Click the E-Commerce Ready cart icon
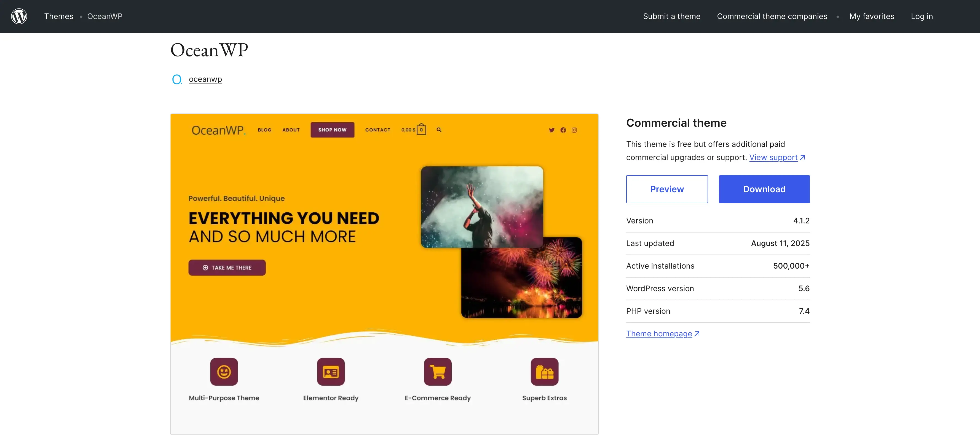 coord(438,371)
